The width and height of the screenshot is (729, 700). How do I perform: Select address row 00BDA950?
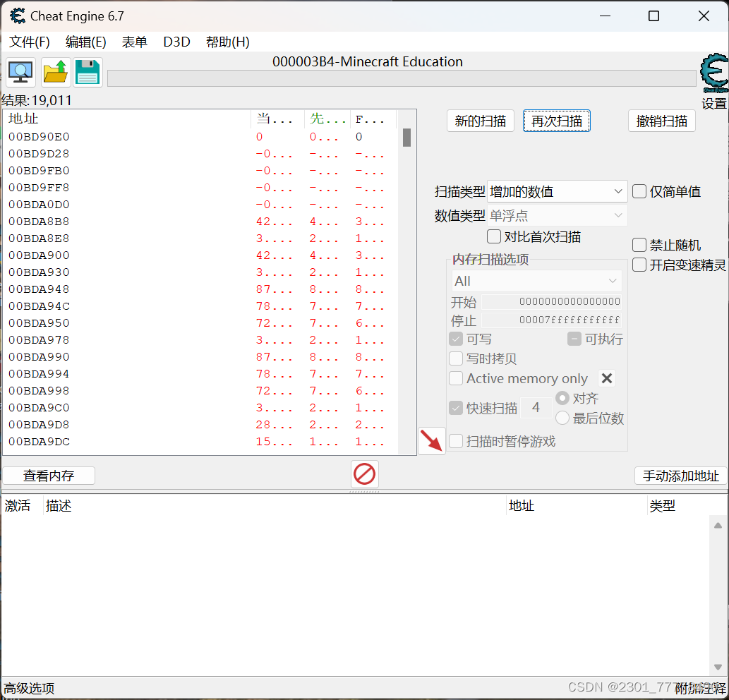pyautogui.click(x=200, y=323)
